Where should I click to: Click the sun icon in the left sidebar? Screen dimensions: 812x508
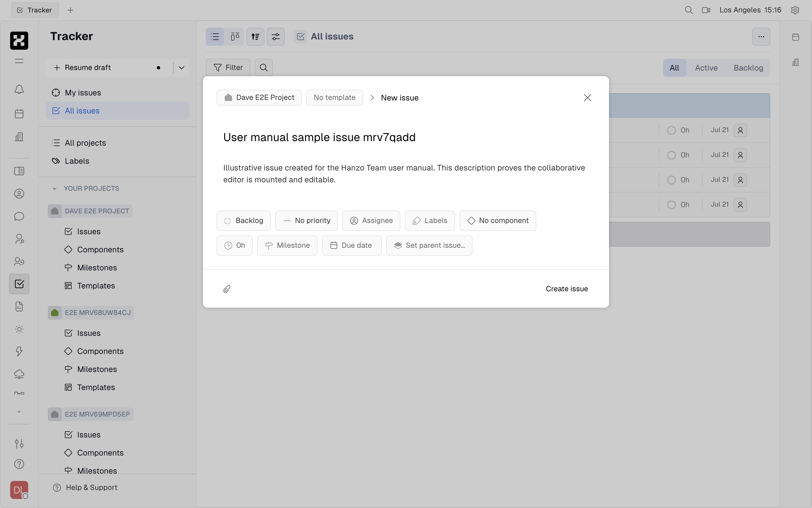click(19, 329)
